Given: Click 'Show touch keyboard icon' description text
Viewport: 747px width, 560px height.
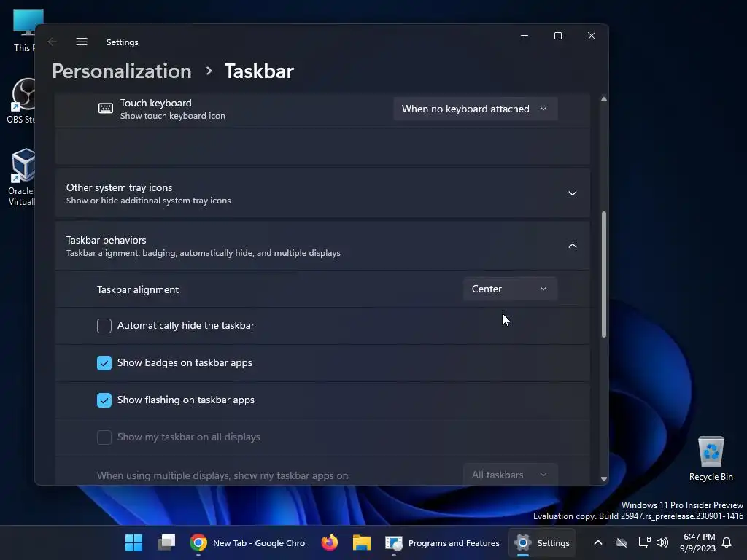Looking at the screenshot, I should click(x=172, y=116).
